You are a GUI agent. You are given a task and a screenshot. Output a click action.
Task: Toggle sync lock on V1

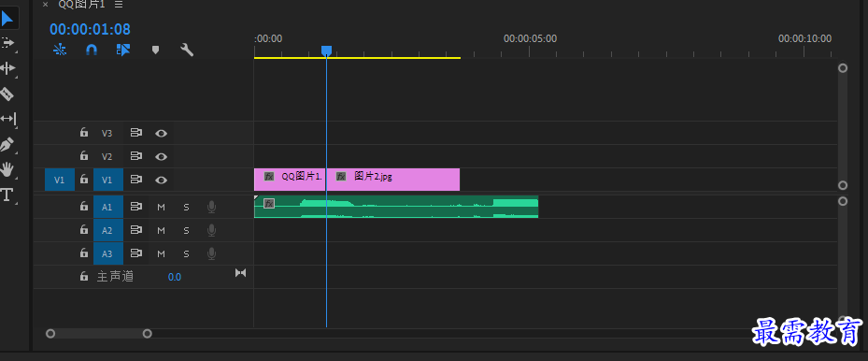pos(136,180)
